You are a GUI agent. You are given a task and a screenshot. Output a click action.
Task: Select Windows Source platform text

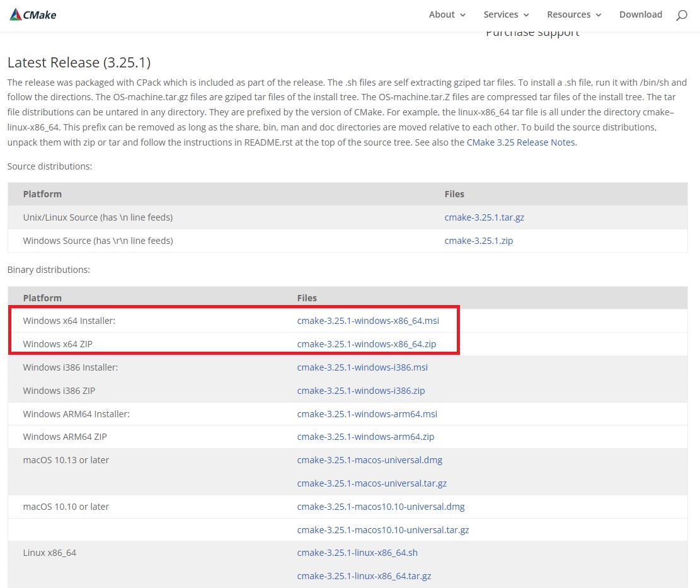tap(98, 241)
